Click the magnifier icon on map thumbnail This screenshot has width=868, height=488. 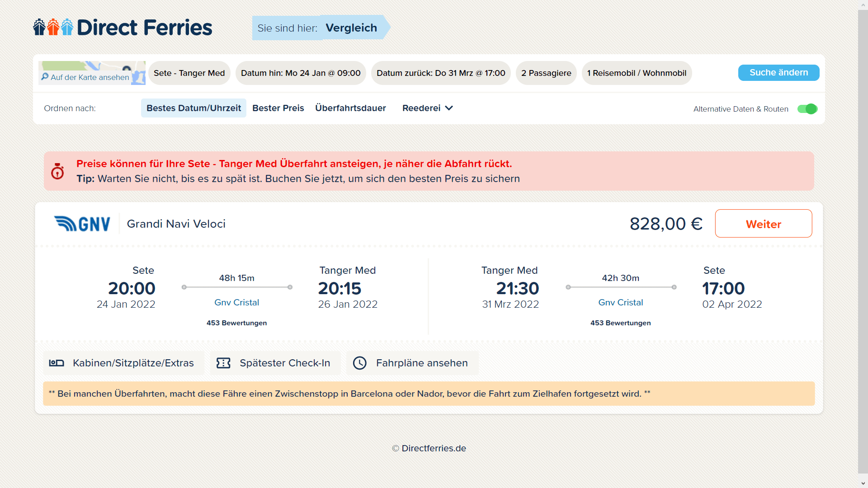click(x=45, y=77)
